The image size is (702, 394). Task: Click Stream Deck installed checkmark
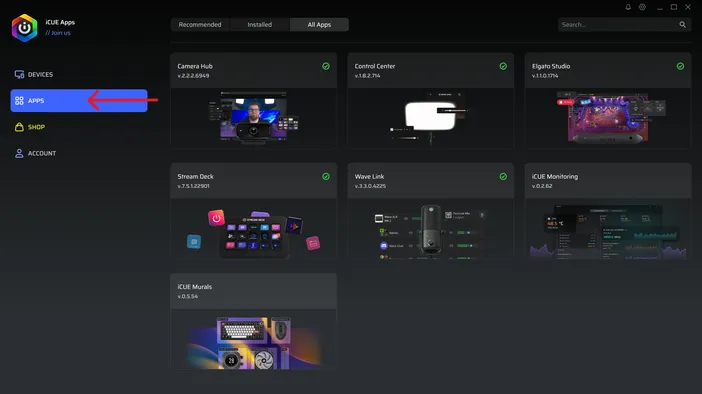click(326, 176)
